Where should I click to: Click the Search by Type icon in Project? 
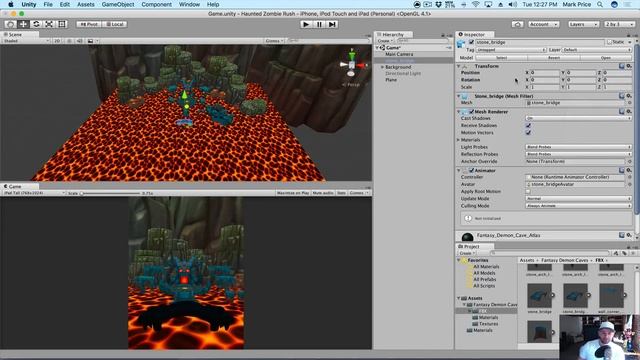pyautogui.click(x=616, y=253)
